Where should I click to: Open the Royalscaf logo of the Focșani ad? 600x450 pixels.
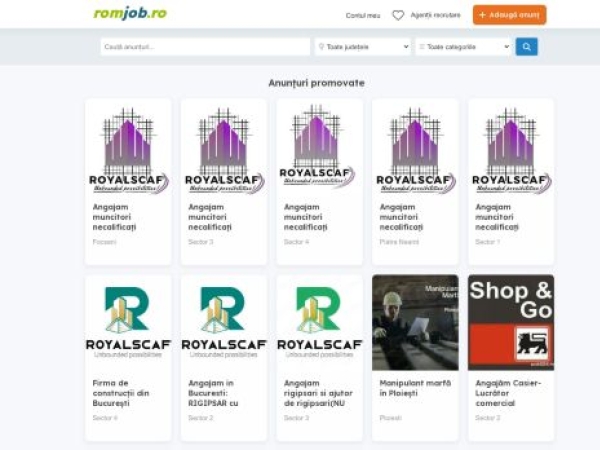tap(129, 150)
